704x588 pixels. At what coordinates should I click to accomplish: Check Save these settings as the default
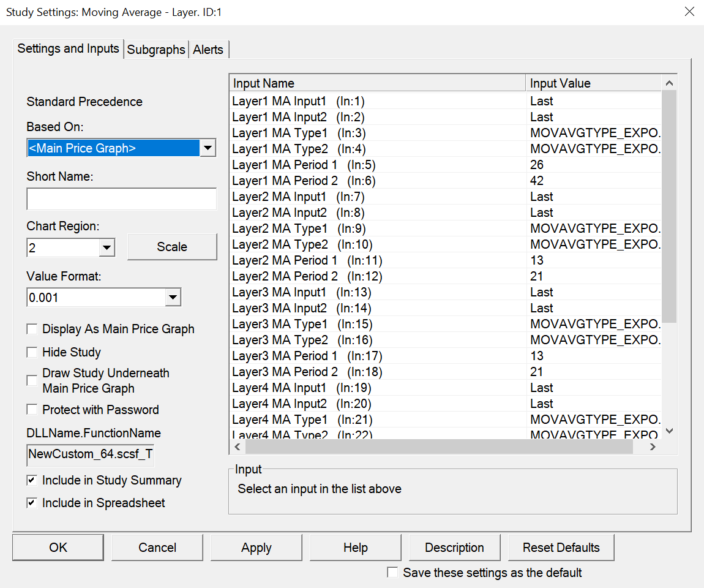click(x=393, y=573)
